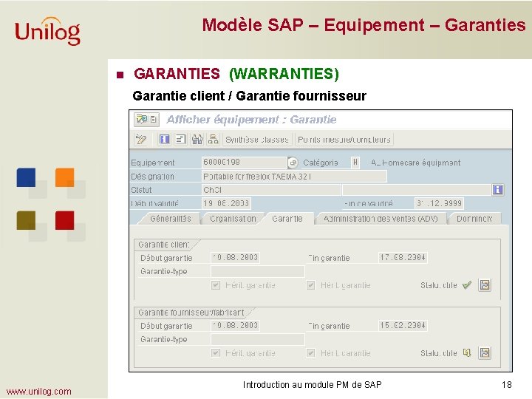Click the Catégorie field containing H
Image resolution: width=532 pixels, height=399 pixels.
tap(355, 163)
